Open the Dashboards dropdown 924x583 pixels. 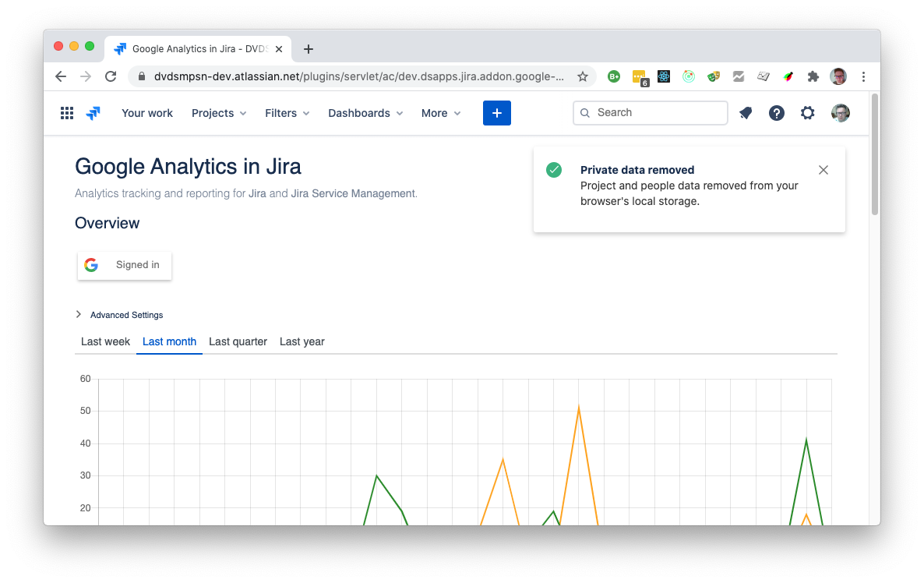coord(365,113)
